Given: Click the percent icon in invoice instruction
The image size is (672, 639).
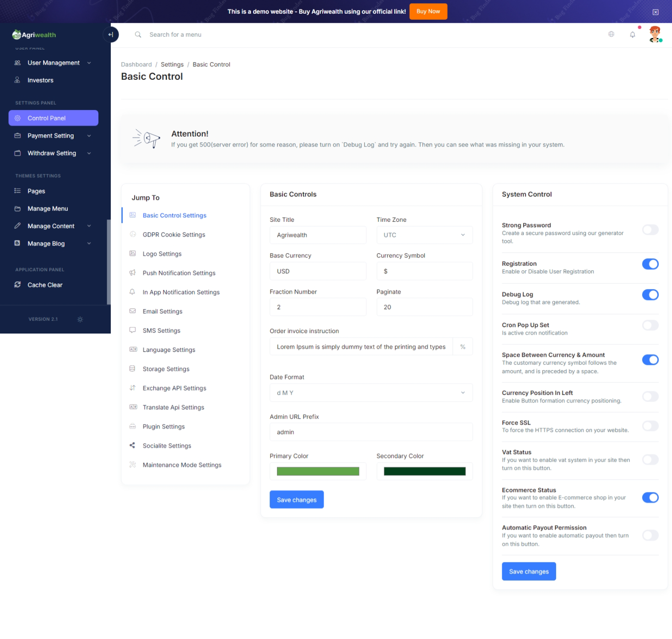Looking at the screenshot, I should point(462,347).
